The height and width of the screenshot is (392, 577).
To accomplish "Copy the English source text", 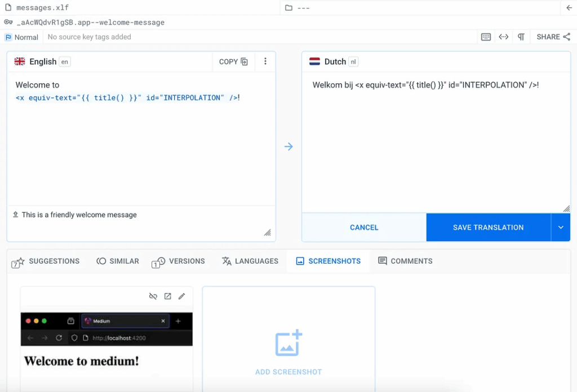I will point(233,61).
